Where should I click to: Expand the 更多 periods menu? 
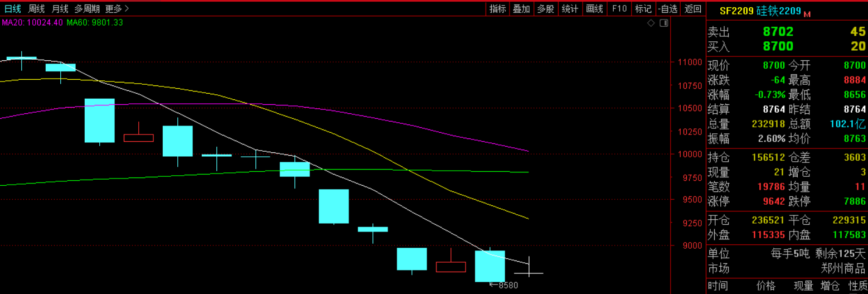click(117, 8)
